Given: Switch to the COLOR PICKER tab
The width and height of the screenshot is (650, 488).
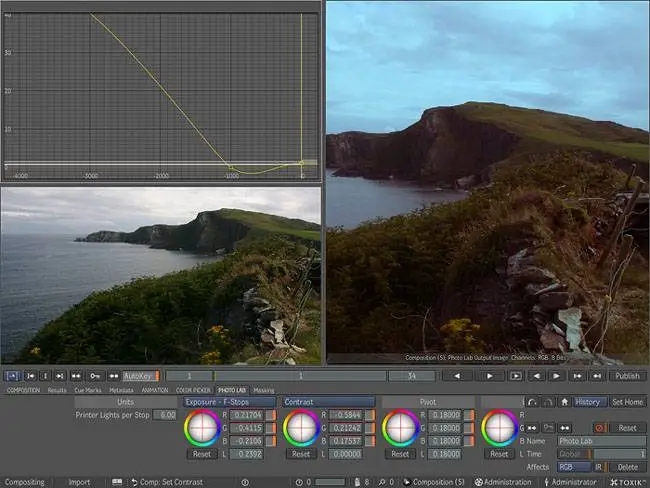Looking at the screenshot, I should click(x=192, y=390).
